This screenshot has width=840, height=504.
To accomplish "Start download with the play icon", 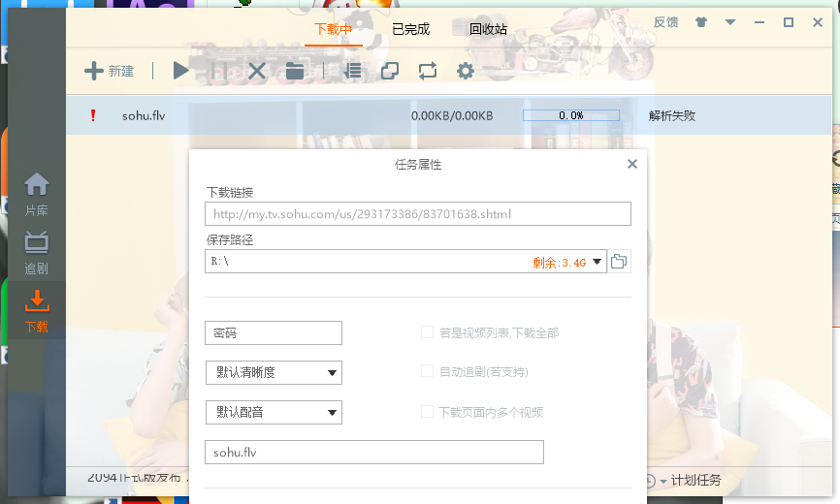I will pyautogui.click(x=180, y=71).
